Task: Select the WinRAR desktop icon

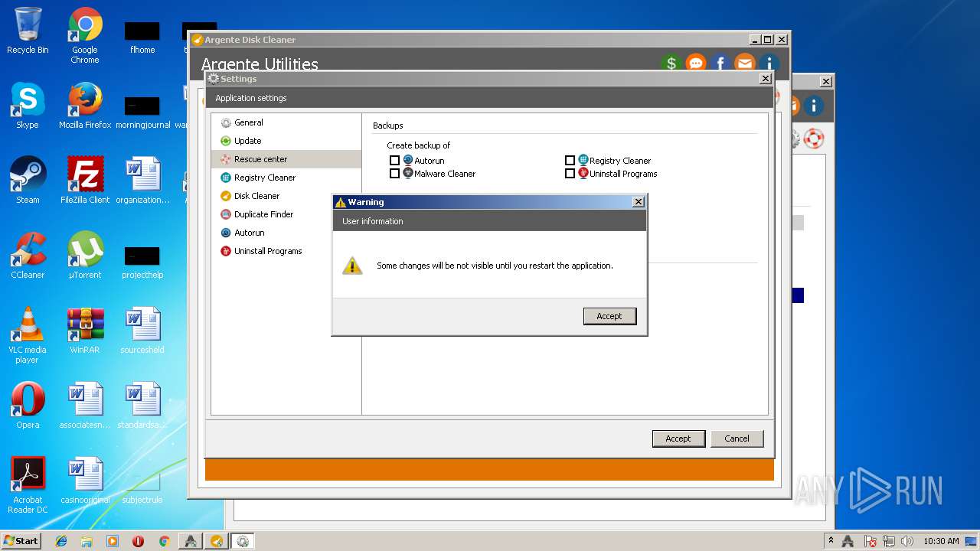Action: 85,331
